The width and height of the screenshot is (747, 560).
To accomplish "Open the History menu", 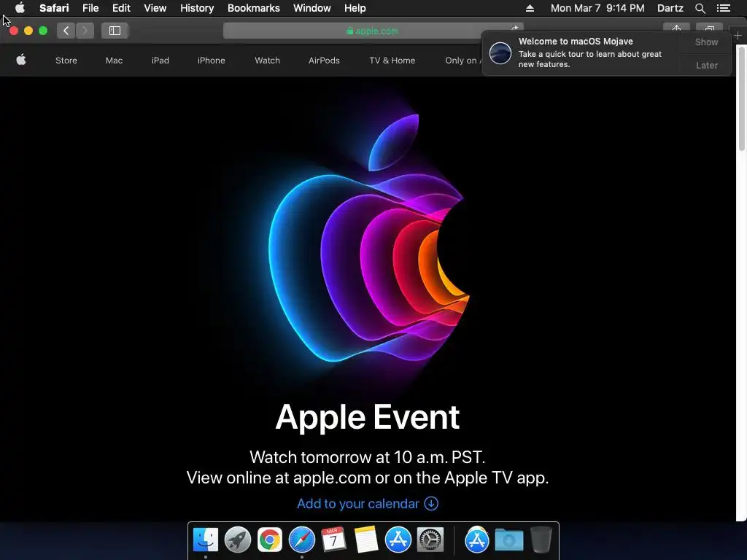I will [197, 8].
